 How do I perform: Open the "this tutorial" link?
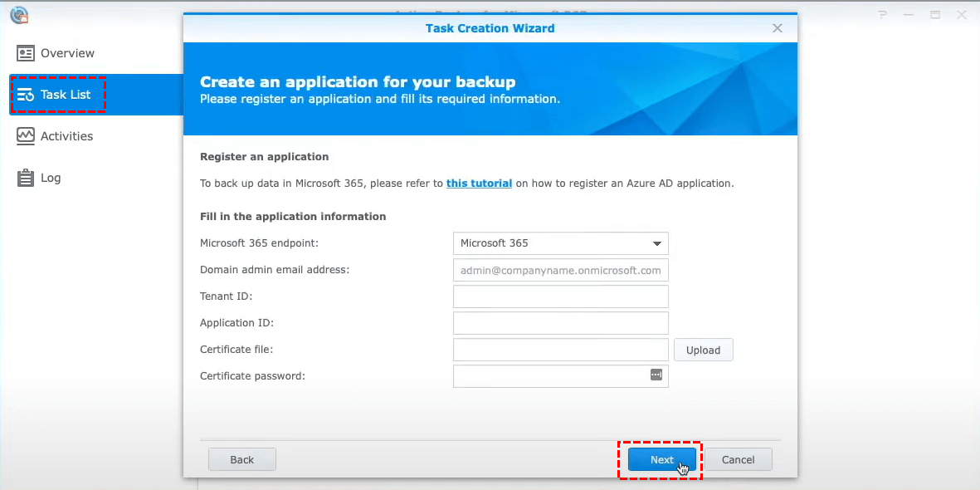pyautogui.click(x=479, y=184)
